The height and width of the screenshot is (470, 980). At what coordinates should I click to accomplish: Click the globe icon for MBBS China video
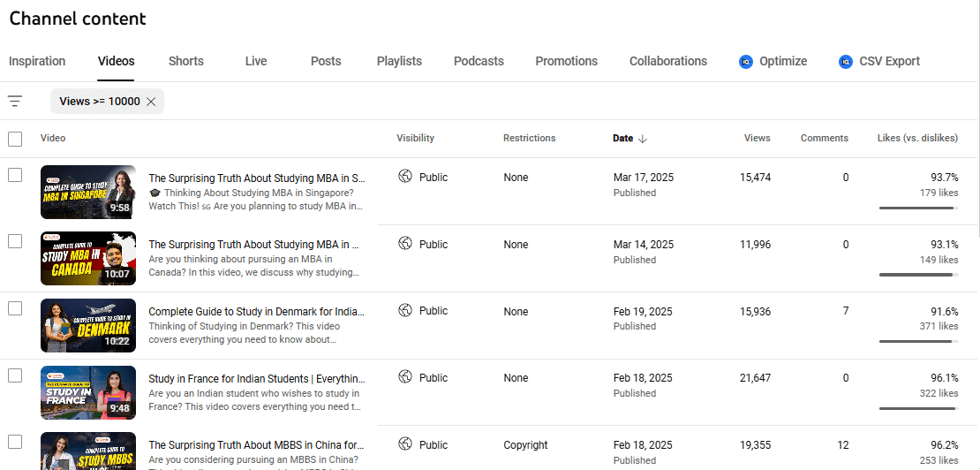tap(405, 444)
